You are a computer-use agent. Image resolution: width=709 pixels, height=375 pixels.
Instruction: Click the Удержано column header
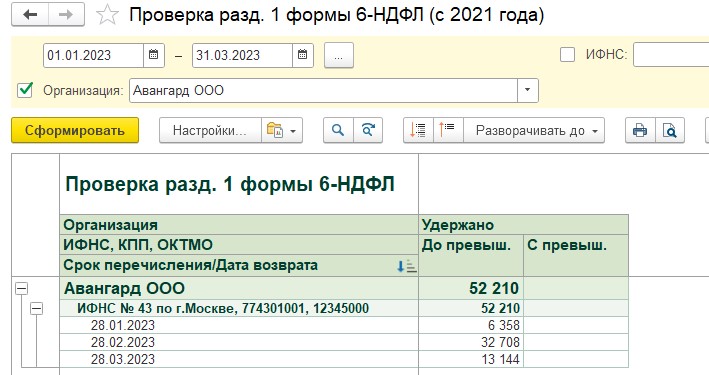coord(524,225)
